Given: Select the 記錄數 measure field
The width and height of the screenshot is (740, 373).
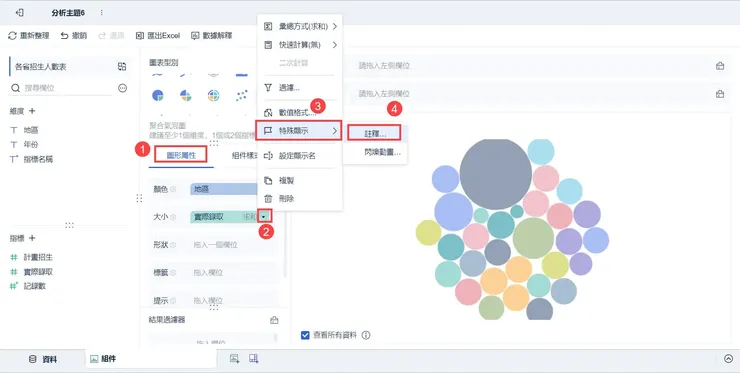Looking at the screenshot, I should pyautogui.click(x=34, y=286).
